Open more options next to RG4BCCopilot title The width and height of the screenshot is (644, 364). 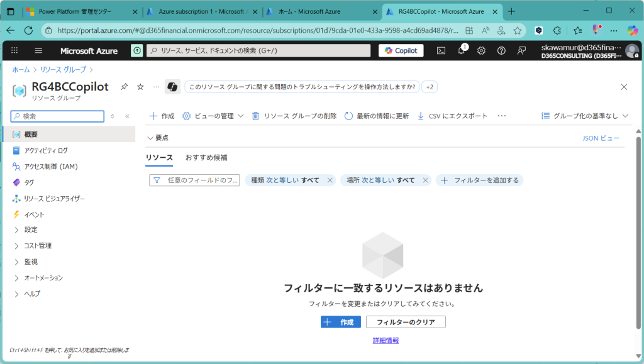[156, 87]
